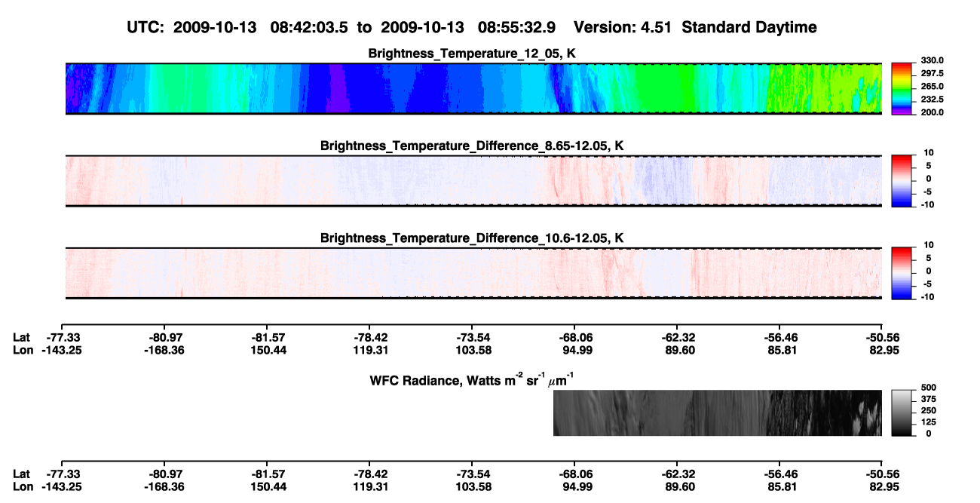Click the WFC Radiance grayscale color bar
This screenshot has height=503, width=980.
pyautogui.click(x=902, y=413)
